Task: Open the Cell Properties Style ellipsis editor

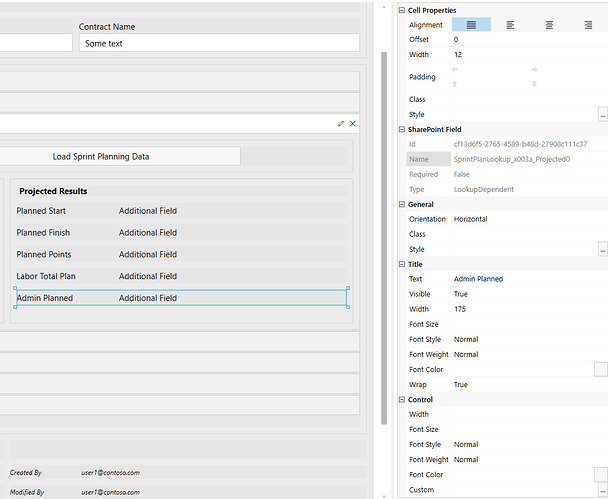Action: (603, 115)
